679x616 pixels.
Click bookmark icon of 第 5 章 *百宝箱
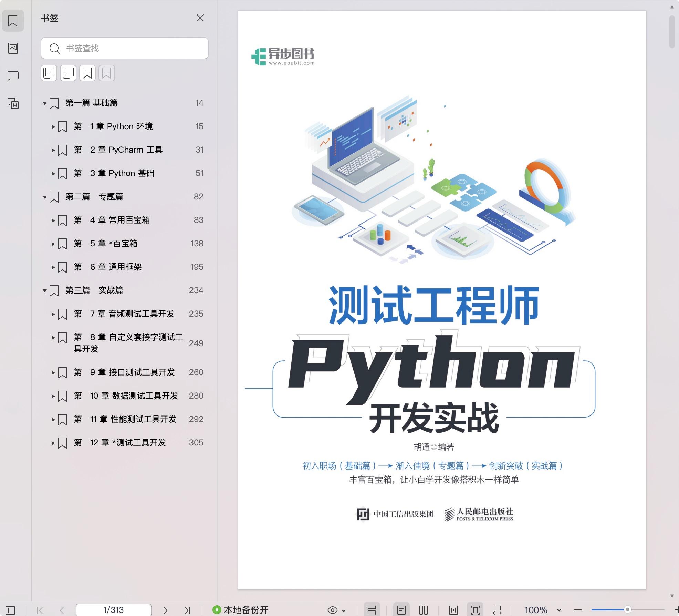pyautogui.click(x=62, y=244)
